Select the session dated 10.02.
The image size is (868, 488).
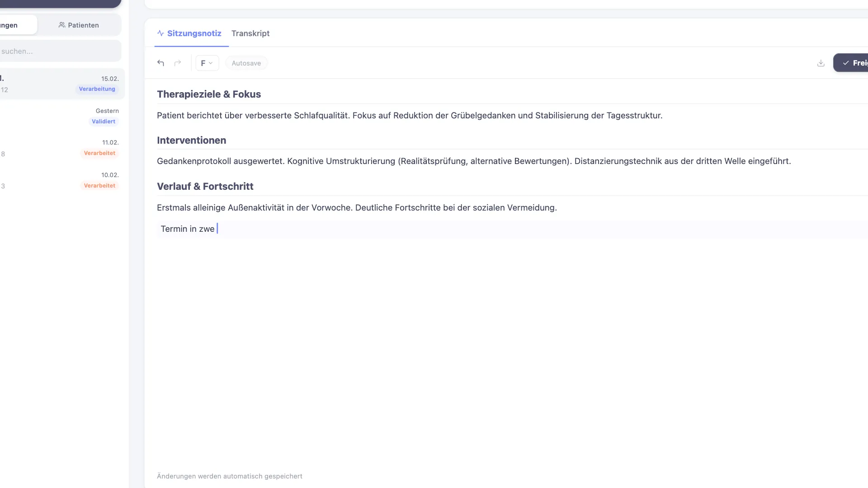62,180
